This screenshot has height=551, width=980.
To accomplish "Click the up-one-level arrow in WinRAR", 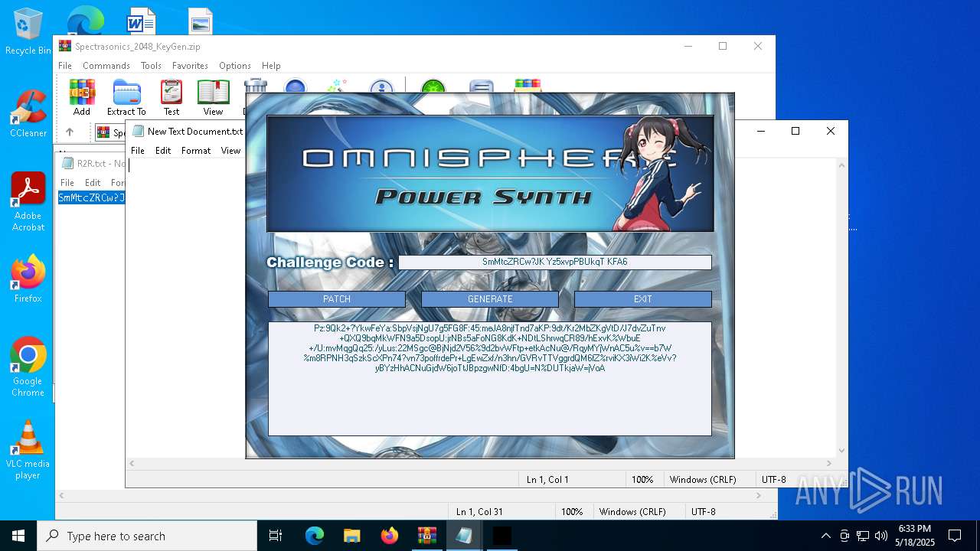I will (70, 132).
